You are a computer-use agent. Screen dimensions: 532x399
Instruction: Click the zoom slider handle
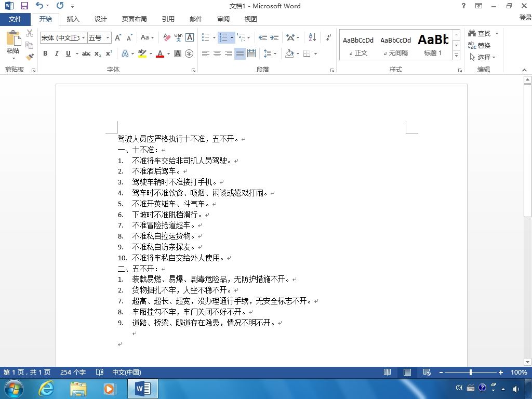tap(471, 372)
